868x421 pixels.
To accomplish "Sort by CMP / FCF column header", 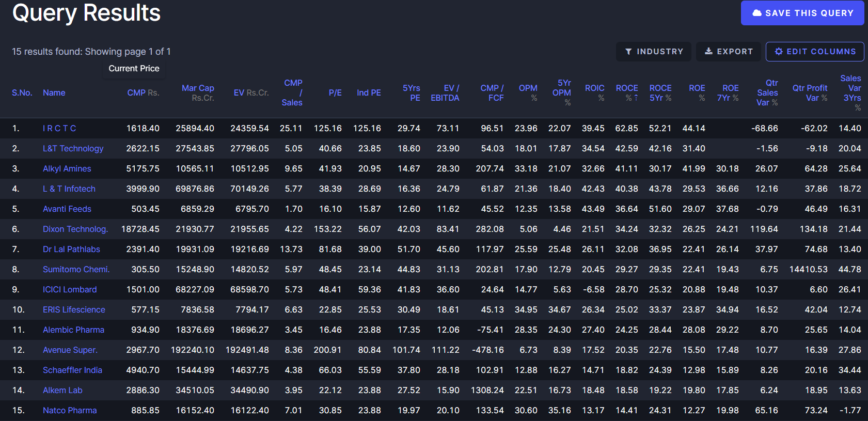I will (492, 93).
